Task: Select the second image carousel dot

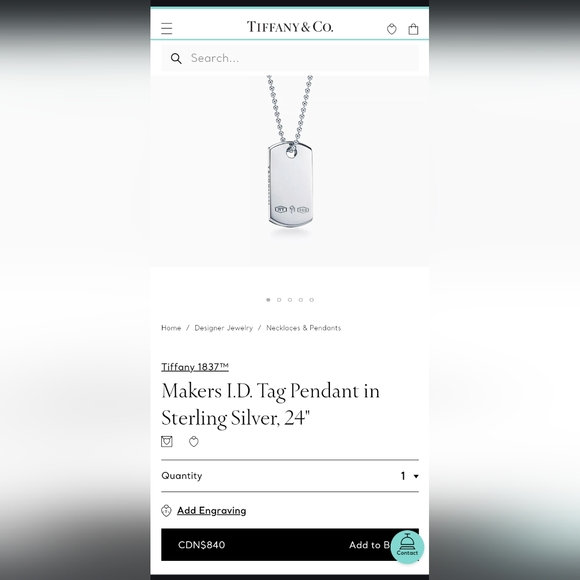Action: pos(279,300)
